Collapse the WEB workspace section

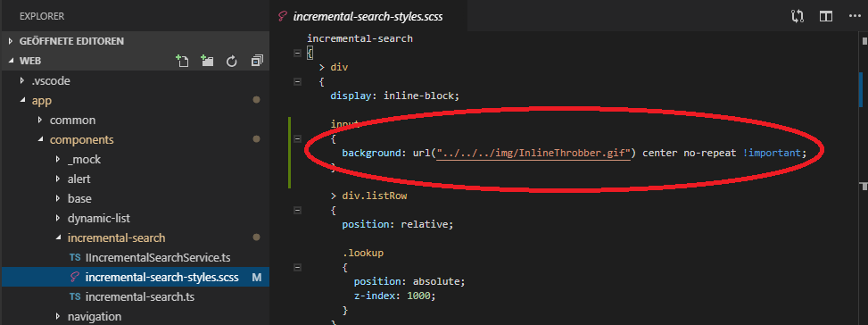pos(11,61)
